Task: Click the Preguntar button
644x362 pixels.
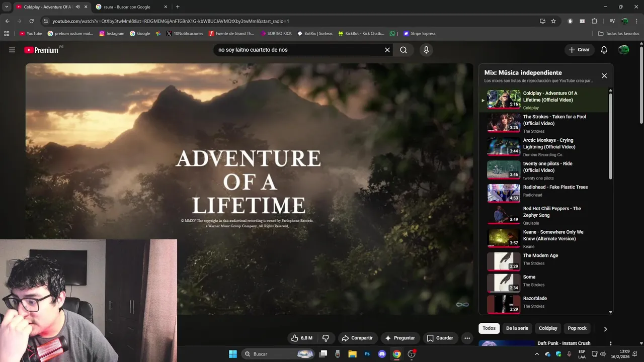Action: click(x=399, y=338)
